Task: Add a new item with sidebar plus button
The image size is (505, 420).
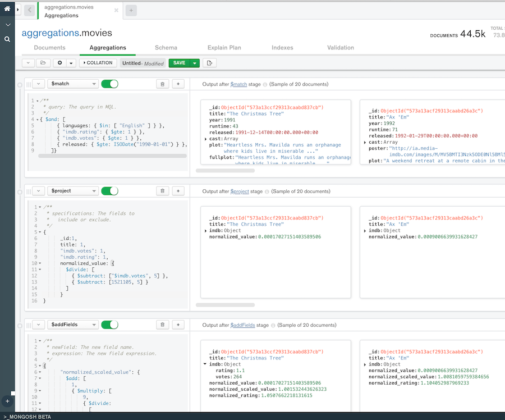Action: (7, 401)
